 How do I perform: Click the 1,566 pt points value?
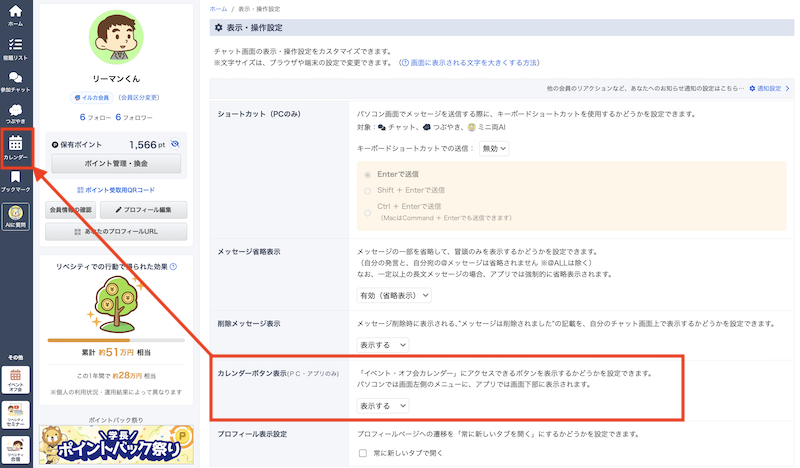point(147,145)
